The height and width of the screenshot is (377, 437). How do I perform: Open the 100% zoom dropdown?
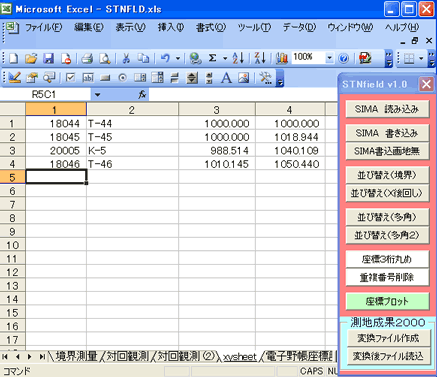[x=329, y=58]
